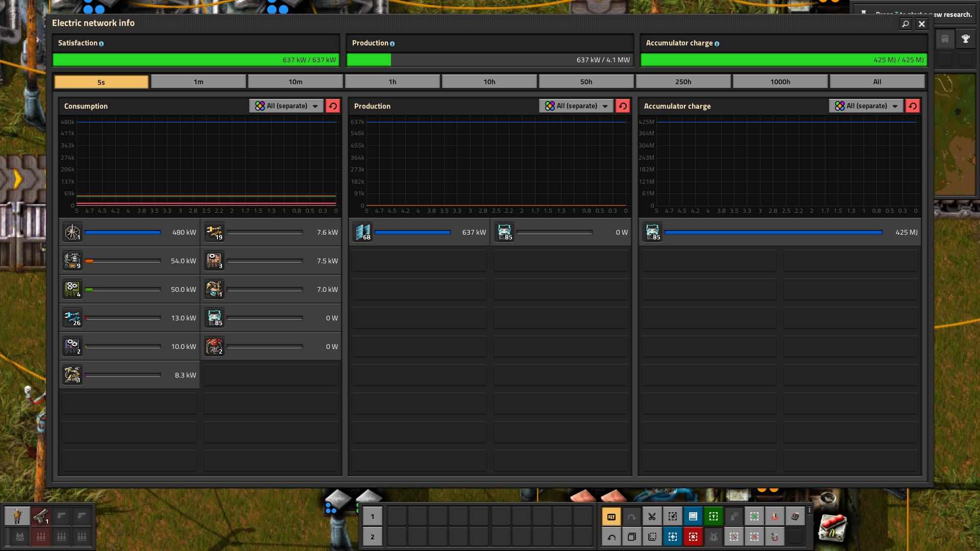Reset Accumulator charge graph selection
Viewport: 980px width, 551px height.
click(913, 106)
